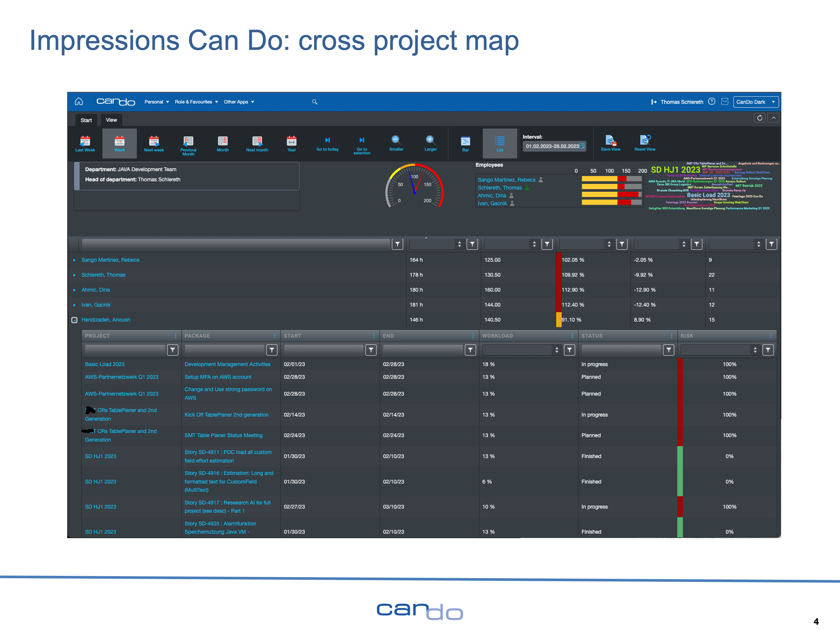Viewport: 840px width, 630px height.
Task: Switch to Year view icon
Action: coord(292,141)
